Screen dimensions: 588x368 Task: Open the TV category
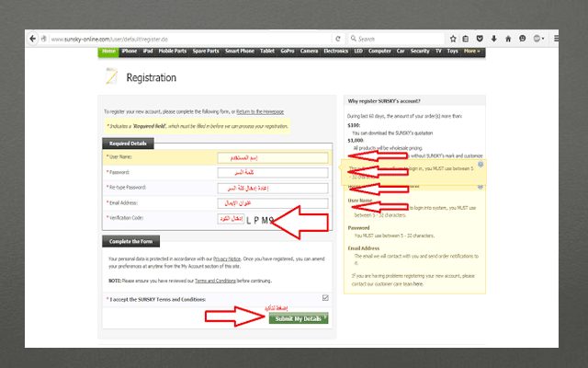coord(438,52)
